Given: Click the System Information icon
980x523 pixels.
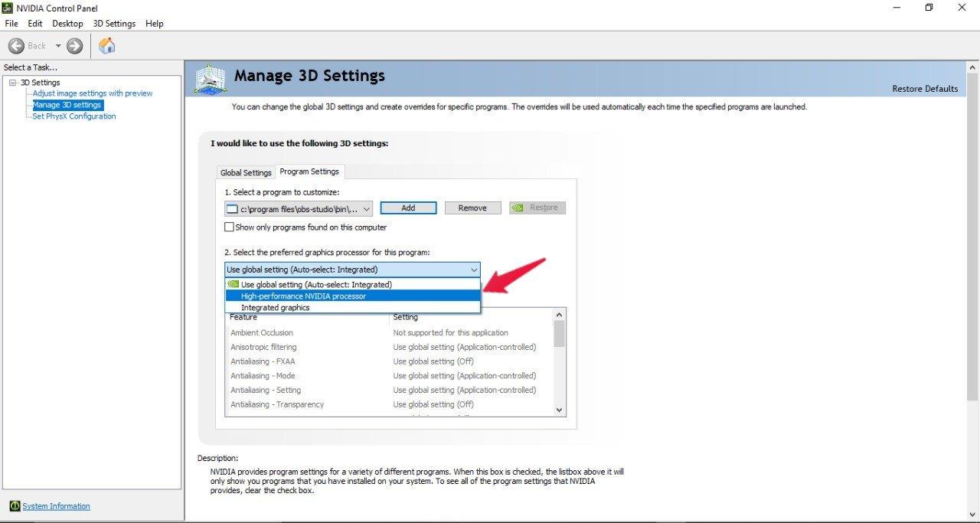Looking at the screenshot, I should 15,506.
